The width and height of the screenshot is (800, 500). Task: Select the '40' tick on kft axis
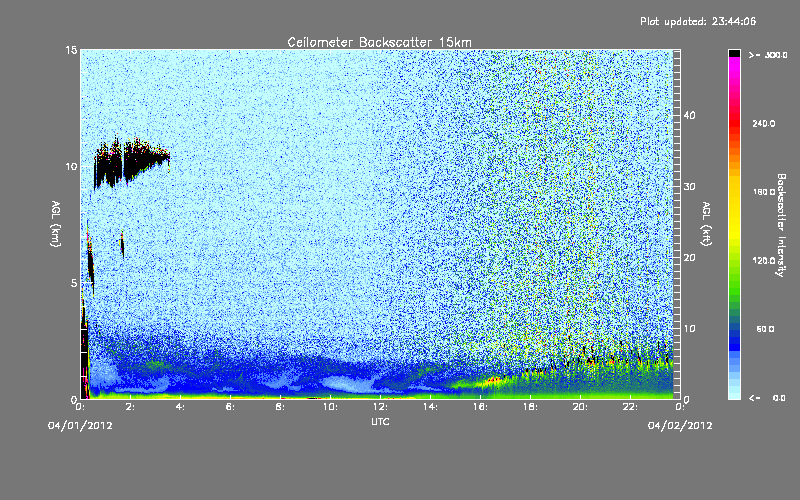[x=689, y=115]
